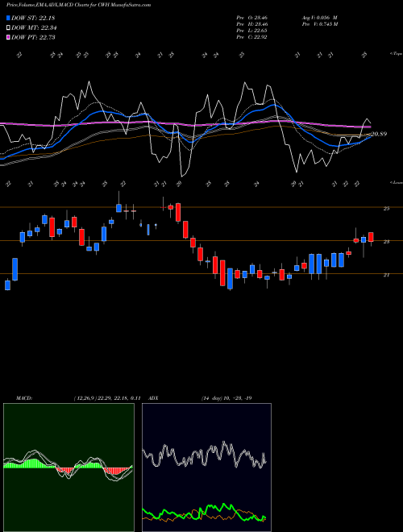403x532 pixels.
Task: Select the 'DOW ST: 22.18' legend label
Action: coord(33,18)
